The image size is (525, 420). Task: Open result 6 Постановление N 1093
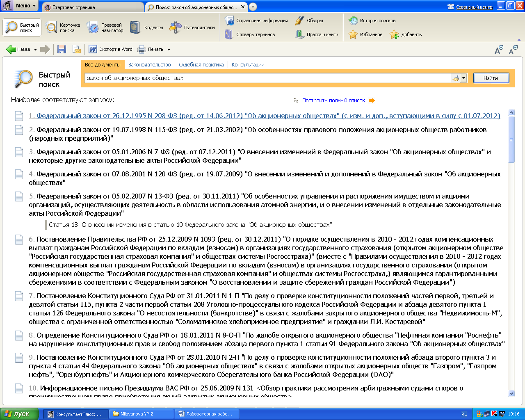click(266, 260)
